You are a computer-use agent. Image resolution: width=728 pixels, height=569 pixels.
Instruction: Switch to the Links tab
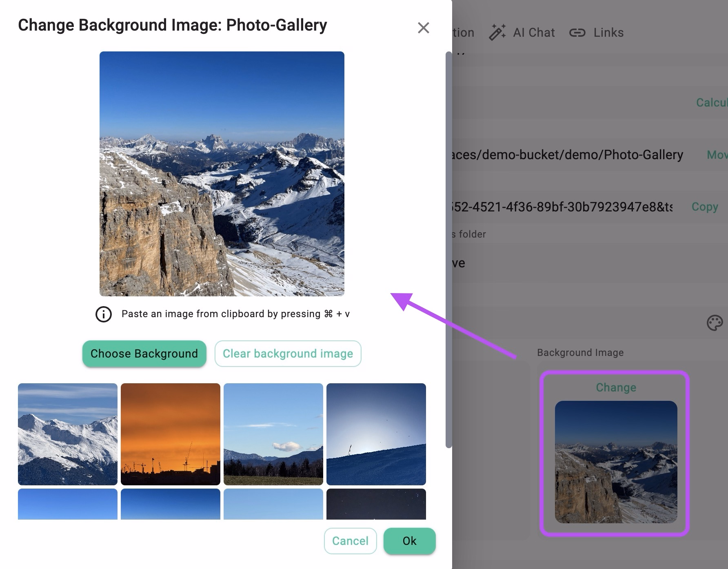point(608,33)
